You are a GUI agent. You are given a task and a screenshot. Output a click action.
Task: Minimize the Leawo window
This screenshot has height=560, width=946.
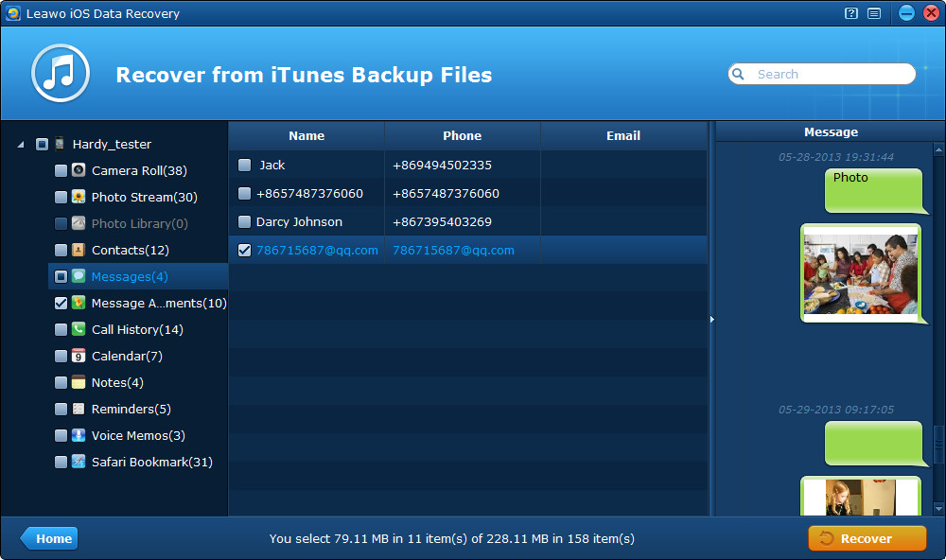coord(906,13)
